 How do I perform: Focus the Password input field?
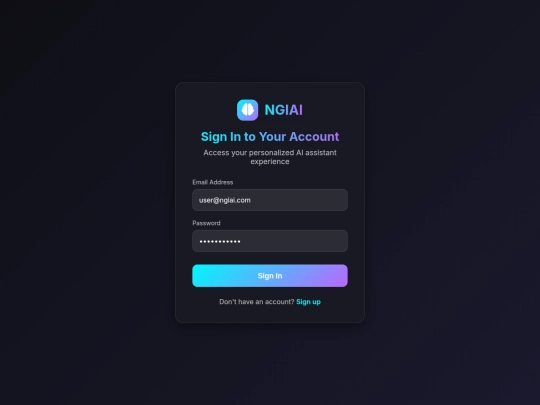coord(270,241)
